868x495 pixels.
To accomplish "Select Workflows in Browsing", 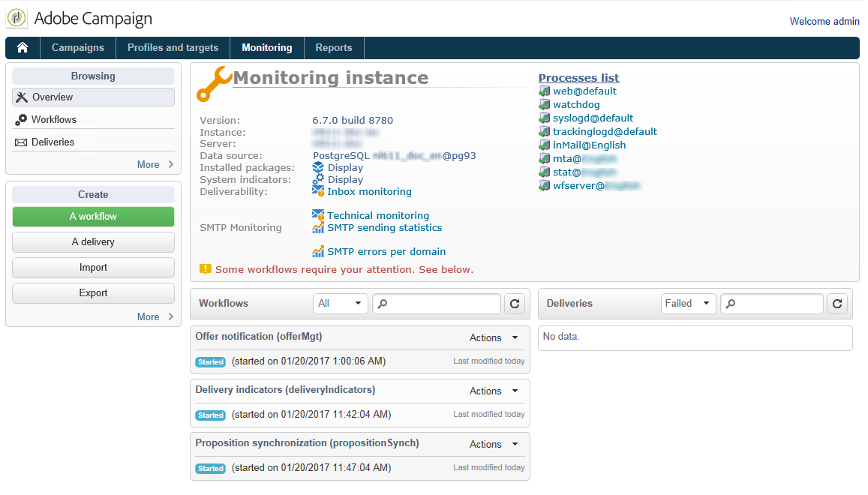I will click(x=93, y=119).
